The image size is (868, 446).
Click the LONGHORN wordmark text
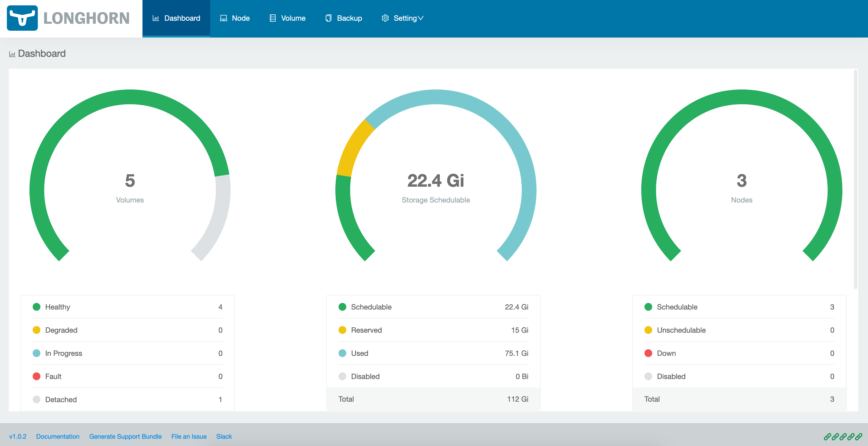86,18
